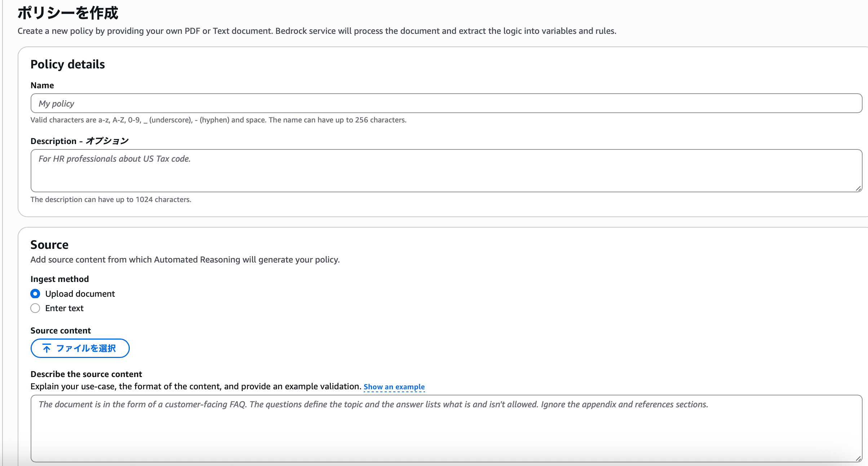868x466 pixels.
Task: Focus the Name field with 'My policy' placeholder
Action: 446,103
